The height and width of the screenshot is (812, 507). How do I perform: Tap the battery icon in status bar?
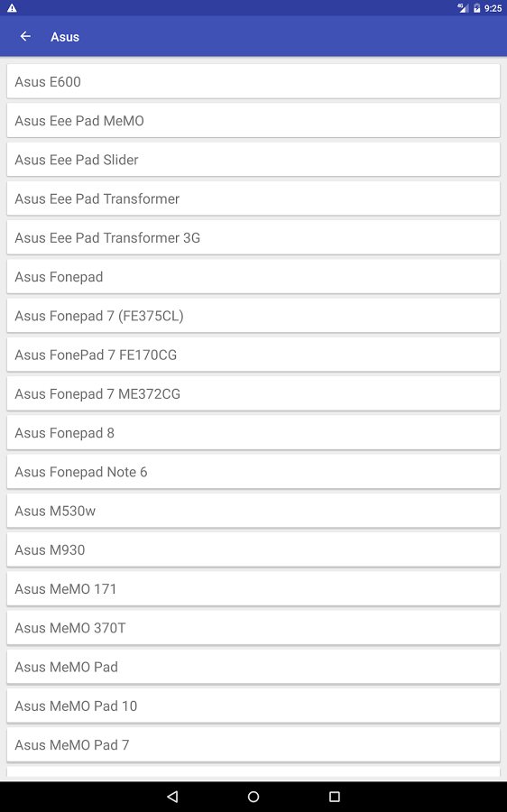pos(476,8)
